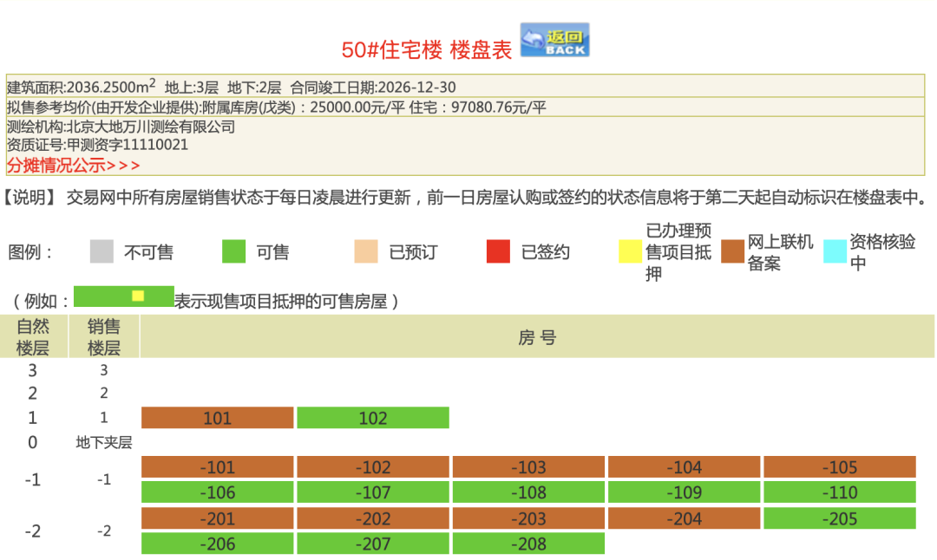Click room -103 cell
The width and height of the screenshot is (937, 560).
click(x=528, y=467)
